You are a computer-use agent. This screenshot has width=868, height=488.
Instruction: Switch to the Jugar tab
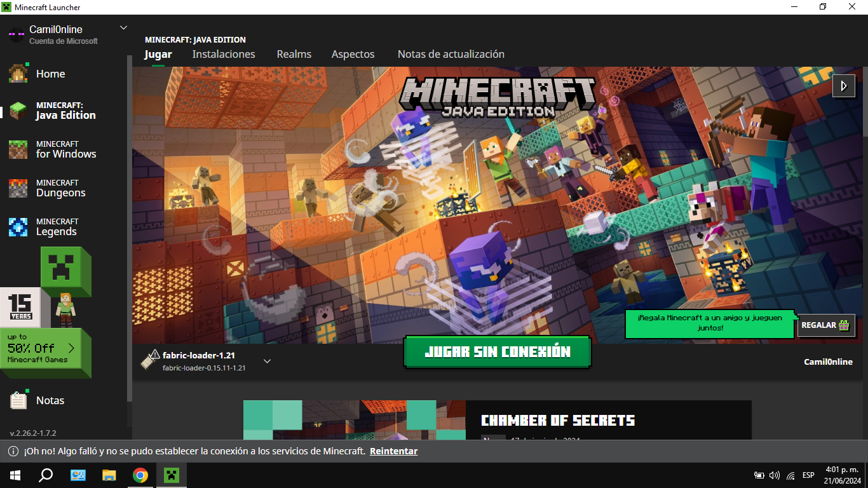(158, 54)
